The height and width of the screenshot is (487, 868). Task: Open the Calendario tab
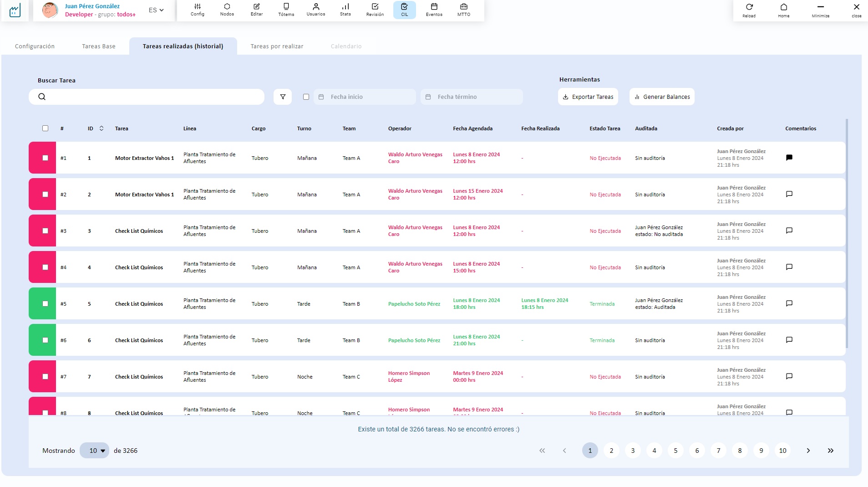click(x=346, y=46)
